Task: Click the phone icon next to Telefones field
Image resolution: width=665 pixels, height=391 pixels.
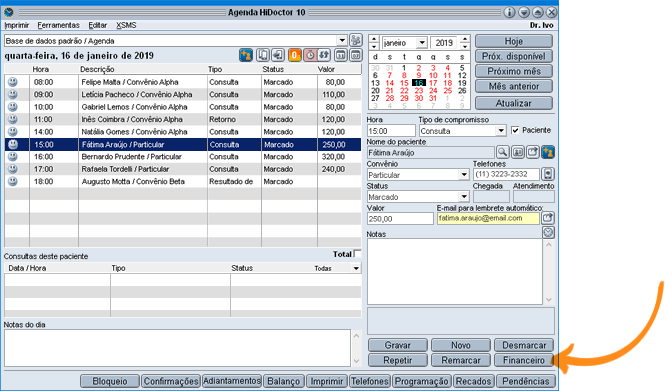Action: pos(548,174)
